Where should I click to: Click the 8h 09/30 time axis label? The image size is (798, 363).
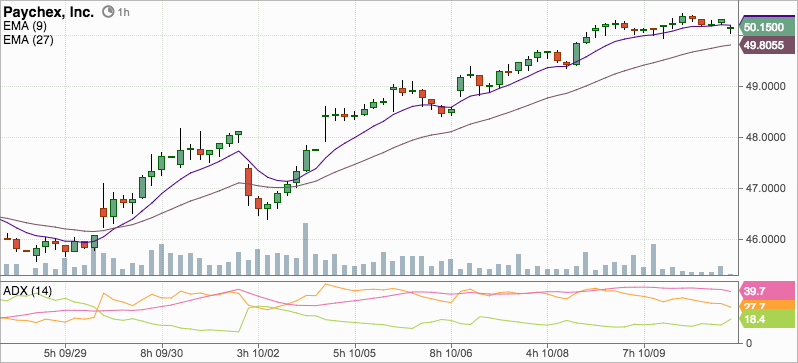[x=162, y=353]
